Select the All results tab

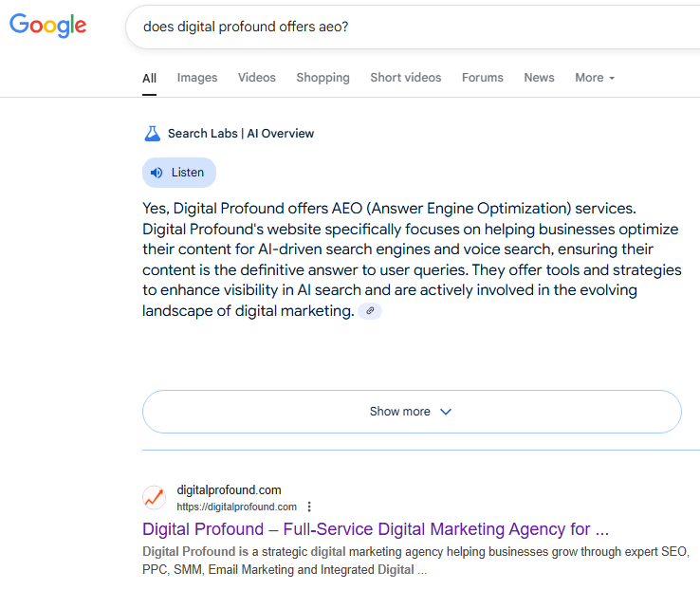point(149,78)
